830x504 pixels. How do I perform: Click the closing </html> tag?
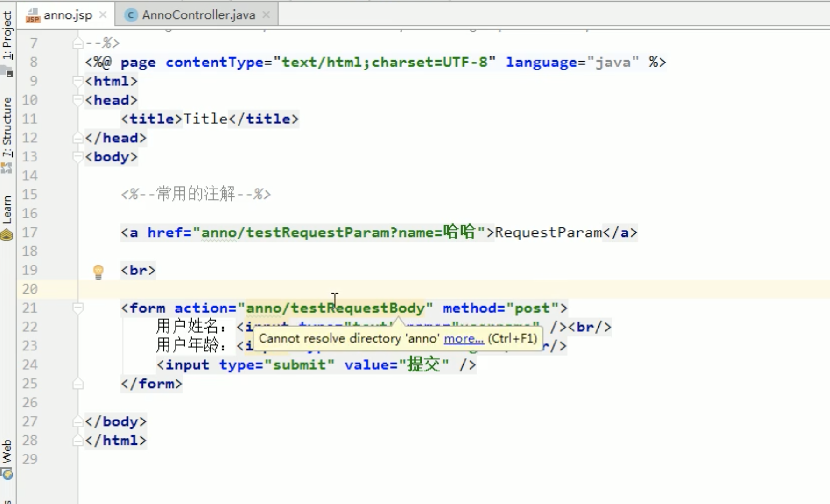(x=116, y=441)
